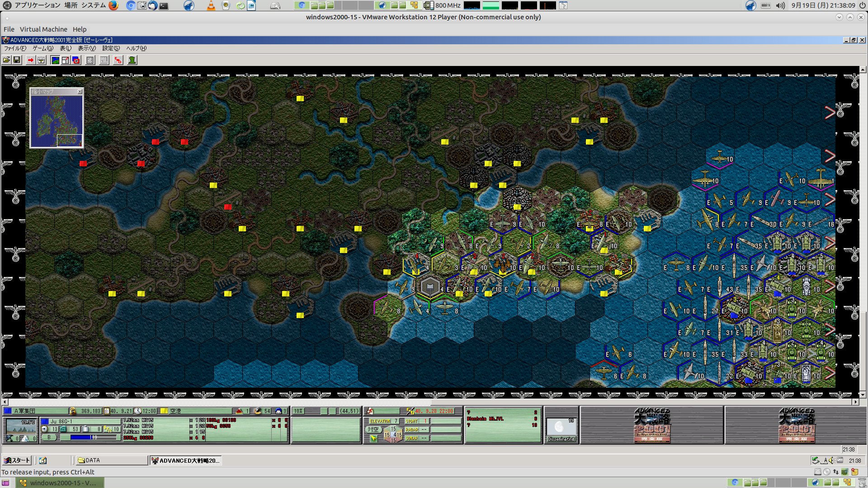Open the アプリケーション menu in top panel
Viewport: 868px width, 488px height.
(x=38, y=5)
